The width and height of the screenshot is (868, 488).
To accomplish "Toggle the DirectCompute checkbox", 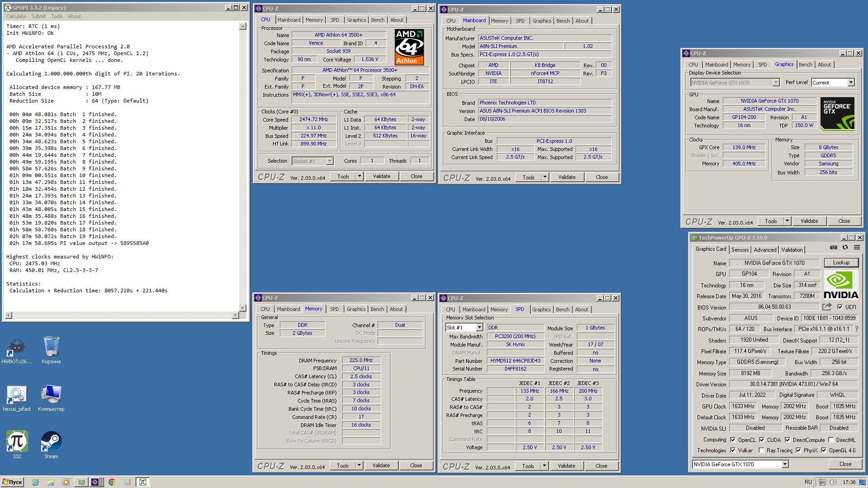I will point(788,440).
